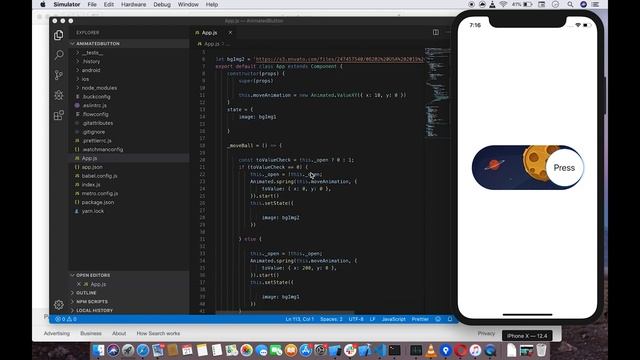640x360 pixels.
Task: Open the File menu
Action: coord(92,4)
